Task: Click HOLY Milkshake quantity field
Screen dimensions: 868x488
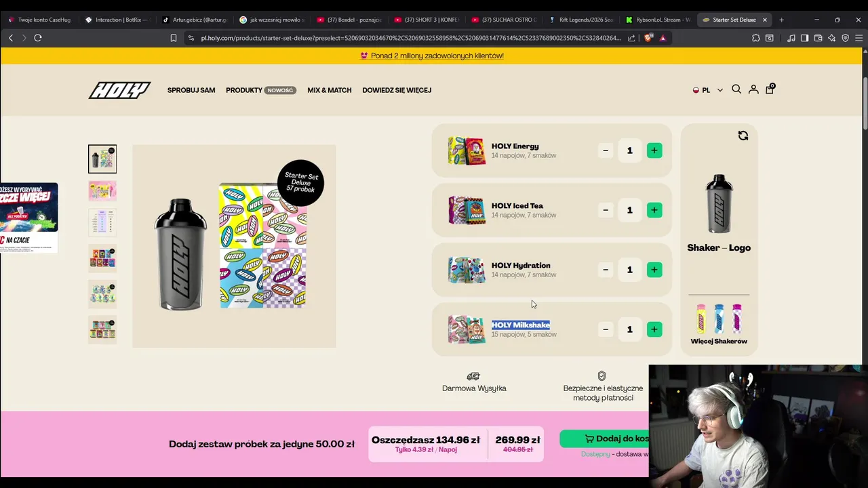Action: (x=629, y=329)
